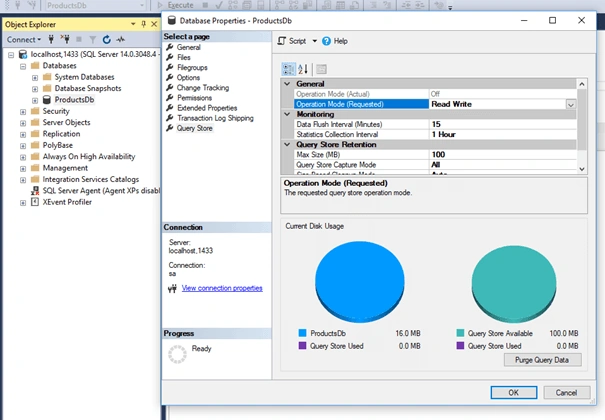This screenshot has width=605, height=420.
Task: Select the Management folder
Action: point(65,168)
